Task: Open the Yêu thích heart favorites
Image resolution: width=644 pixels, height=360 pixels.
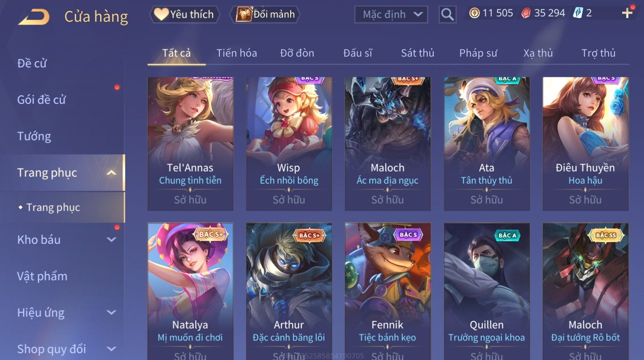Action: (x=185, y=15)
